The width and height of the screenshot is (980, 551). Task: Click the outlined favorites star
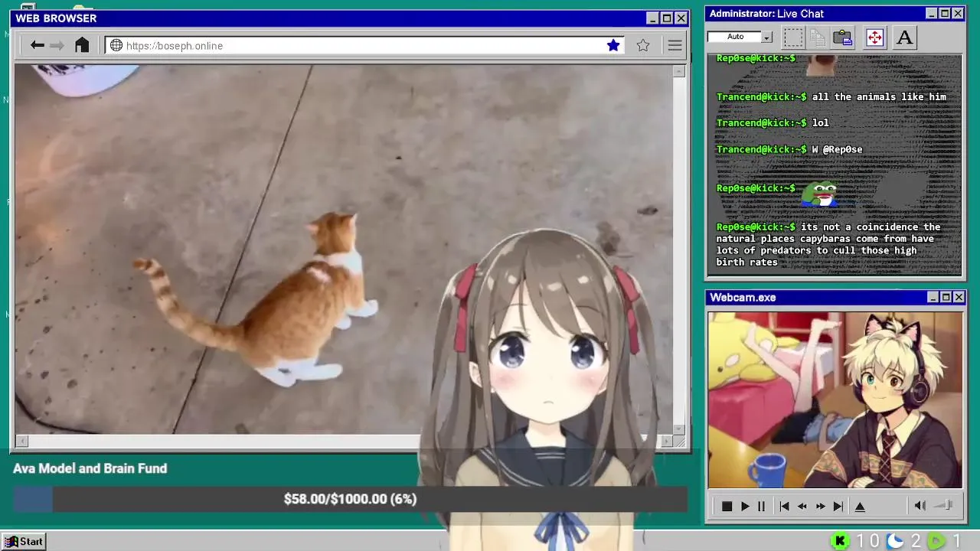(643, 45)
